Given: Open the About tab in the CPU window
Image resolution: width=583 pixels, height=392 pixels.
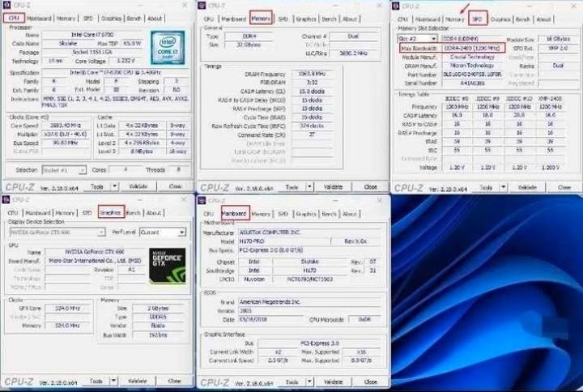Looking at the screenshot, I should [x=155, y=19].
